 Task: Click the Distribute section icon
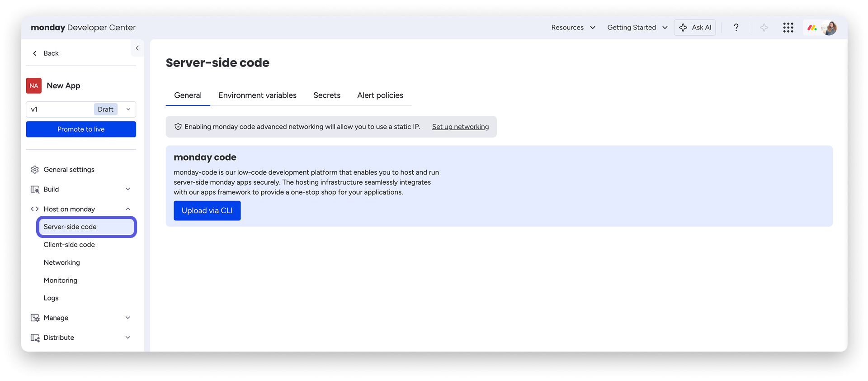coord(35,338)
